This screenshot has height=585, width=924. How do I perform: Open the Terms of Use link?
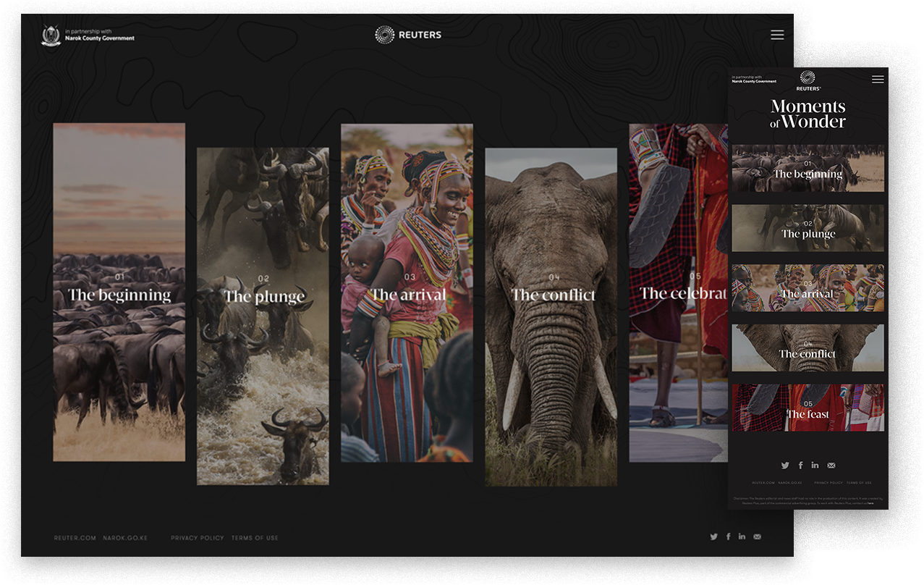255,537
